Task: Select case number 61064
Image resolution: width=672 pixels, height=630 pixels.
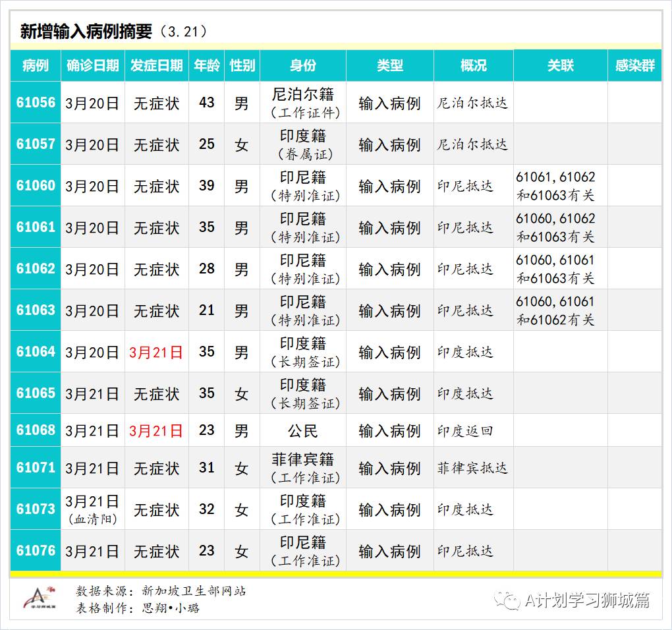Action: click(x=34, y=352)
